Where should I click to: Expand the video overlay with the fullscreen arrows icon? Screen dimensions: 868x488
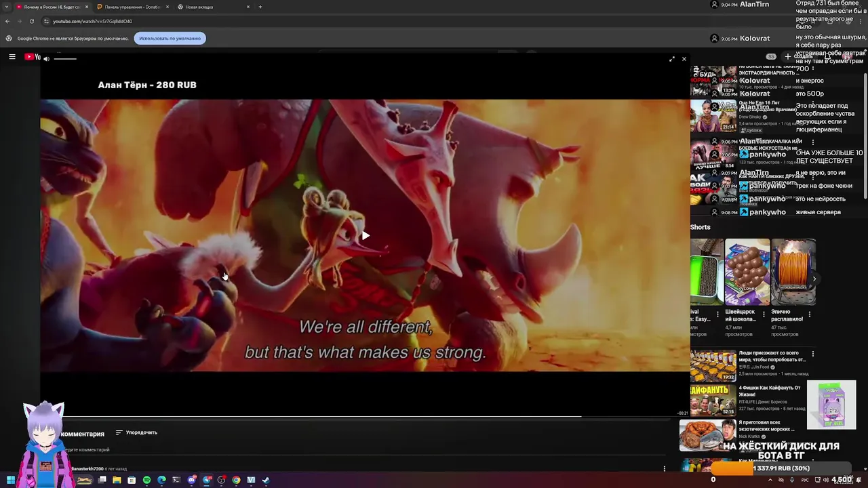(672, 59)
